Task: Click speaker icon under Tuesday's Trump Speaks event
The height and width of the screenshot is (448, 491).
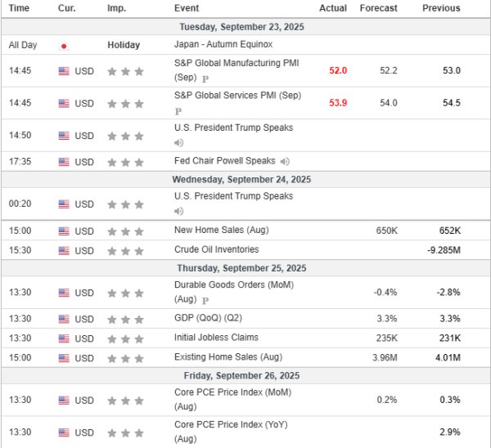Action: 178,143
